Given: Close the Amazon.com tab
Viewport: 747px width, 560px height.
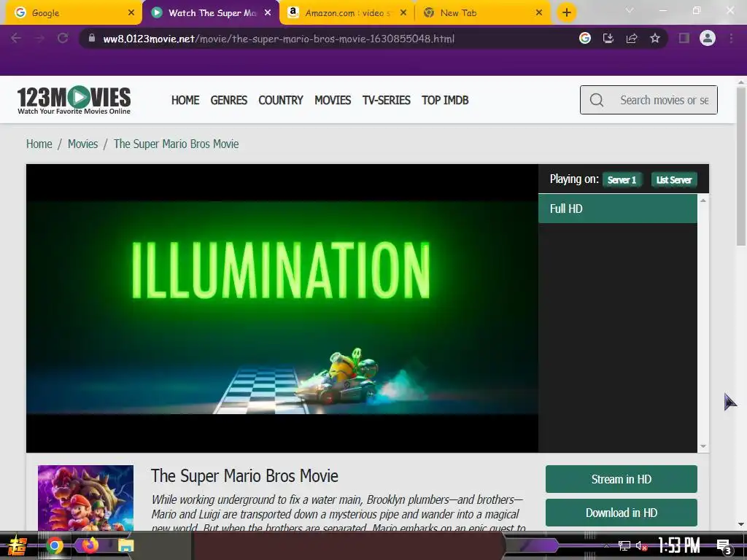Looking at the screenshot, I should (x=403, y=13).
